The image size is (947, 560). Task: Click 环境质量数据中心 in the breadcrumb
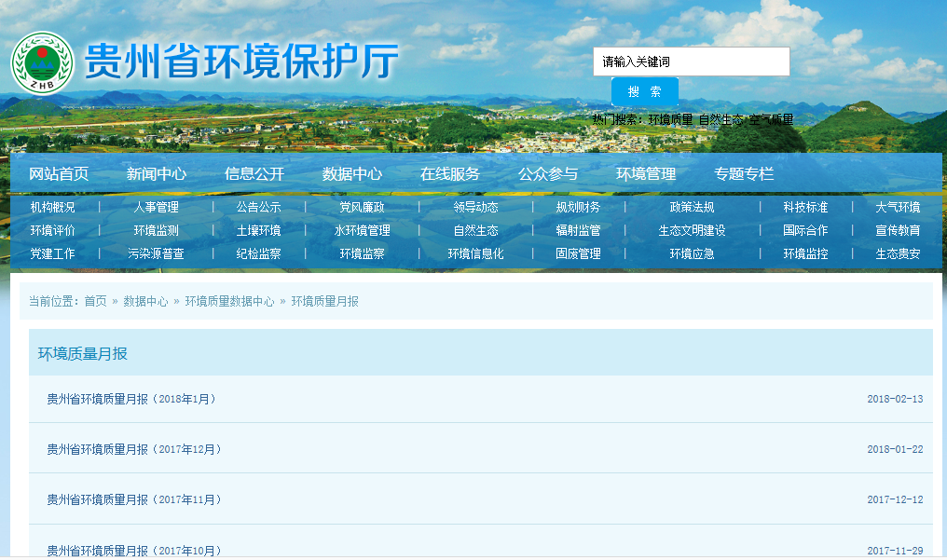(229, 301)
